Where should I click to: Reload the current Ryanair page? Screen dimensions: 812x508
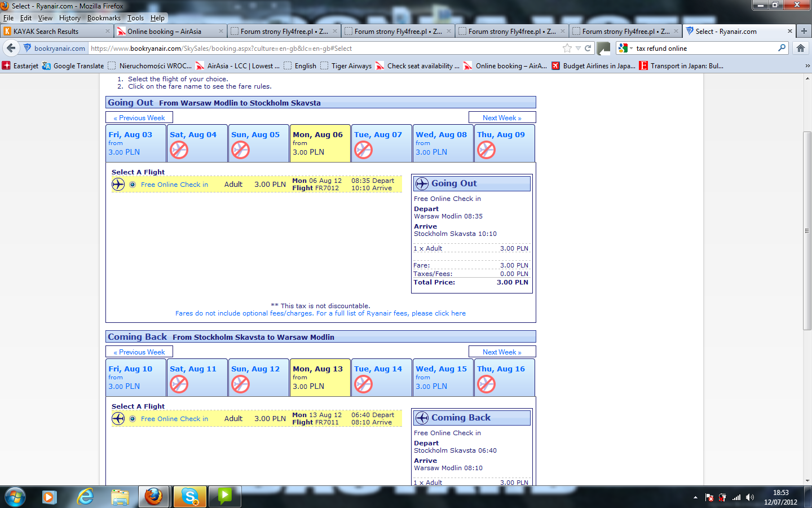[588, 49]
